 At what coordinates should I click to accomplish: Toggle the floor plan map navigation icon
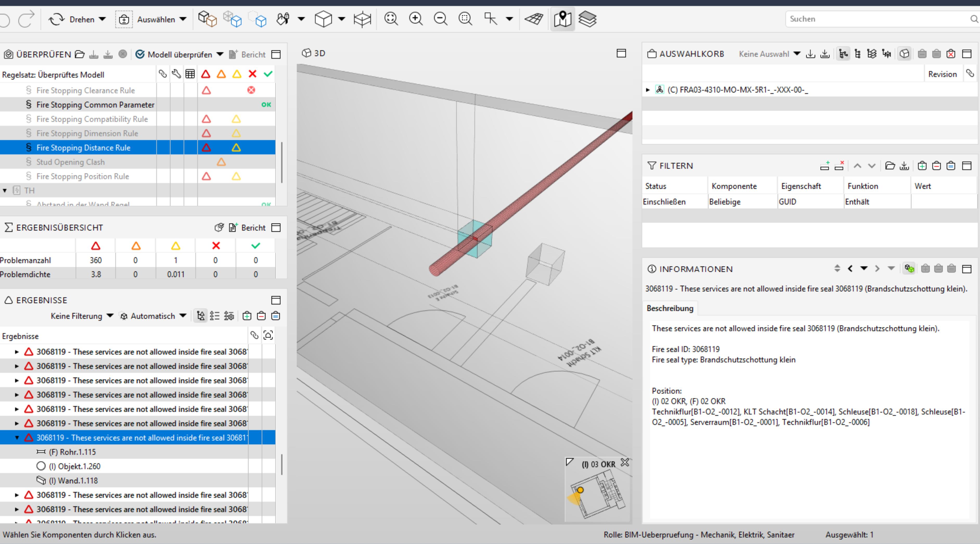click(x=562, y=19)
